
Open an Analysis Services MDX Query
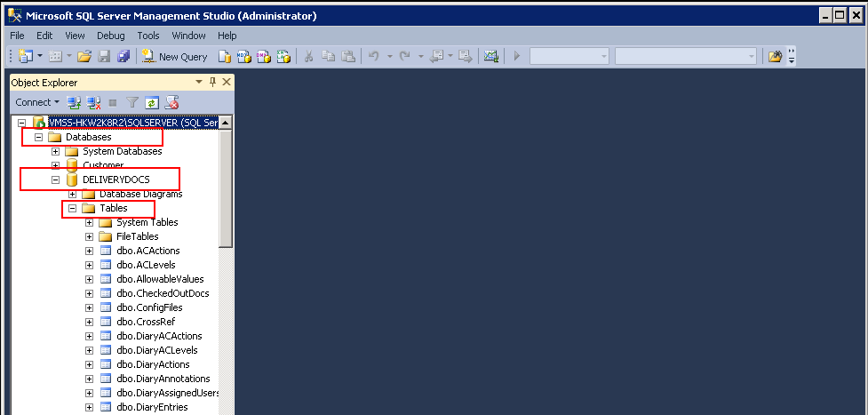tap(244, 56)
